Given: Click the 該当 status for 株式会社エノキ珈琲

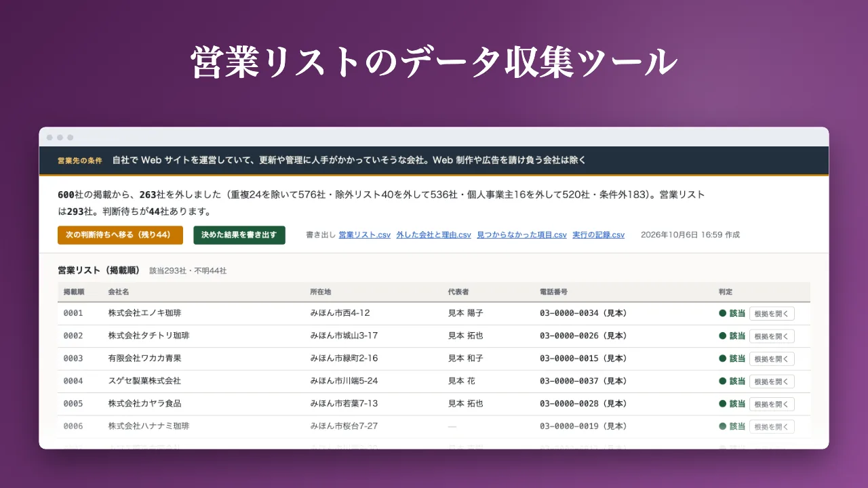Looking at the screenshot, I should tap(732, 314).
